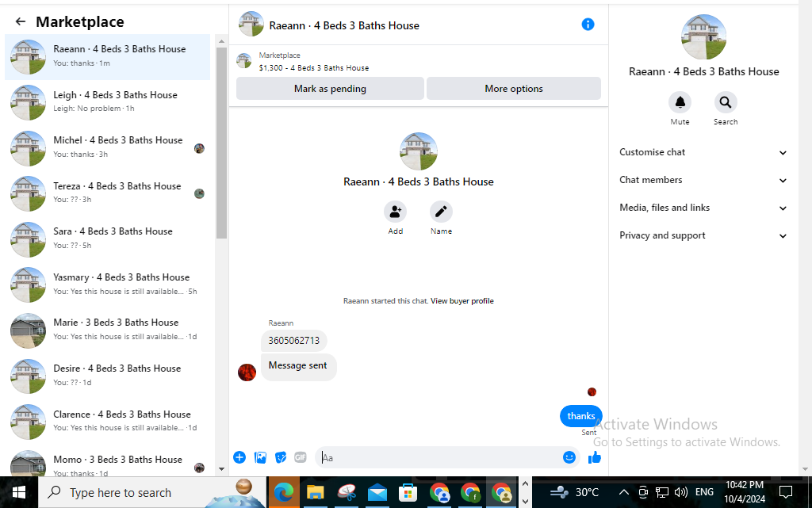
Task: Click conversation list scrollbar thumb
Action: click(x=222, y=143)
